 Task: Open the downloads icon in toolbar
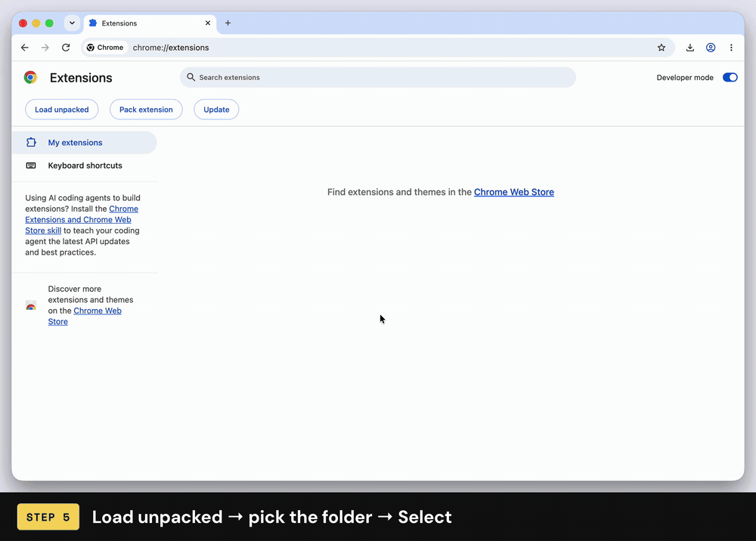point(690,48)
